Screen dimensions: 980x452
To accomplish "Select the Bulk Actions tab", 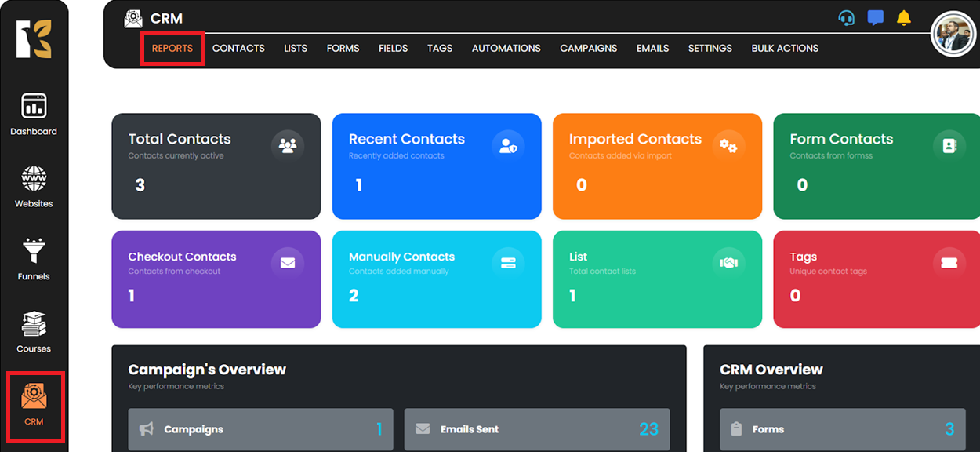I will 785,48.
